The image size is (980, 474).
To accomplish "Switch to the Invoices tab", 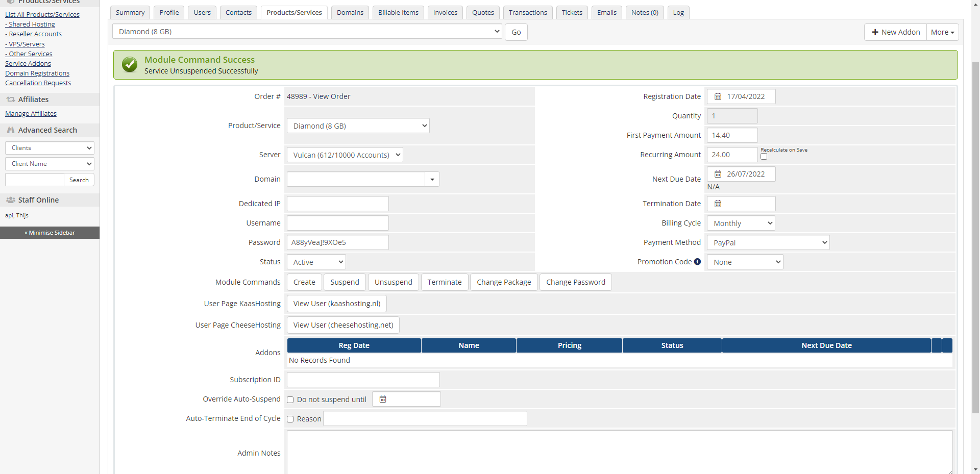I will (445, 12).
